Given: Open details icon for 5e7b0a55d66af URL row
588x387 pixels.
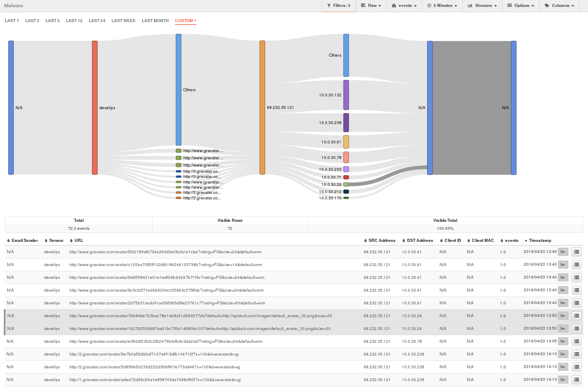Looking at the screenshot, I should [x=576, y=354].
